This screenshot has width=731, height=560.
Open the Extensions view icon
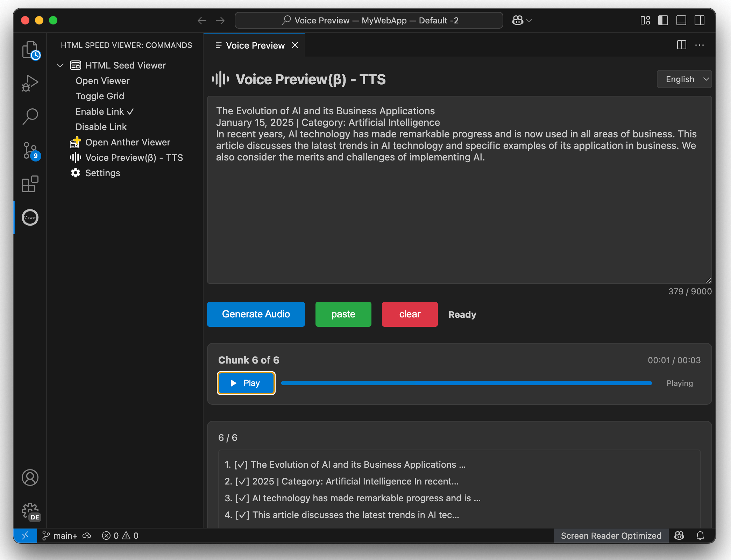[x=30, y=184]
